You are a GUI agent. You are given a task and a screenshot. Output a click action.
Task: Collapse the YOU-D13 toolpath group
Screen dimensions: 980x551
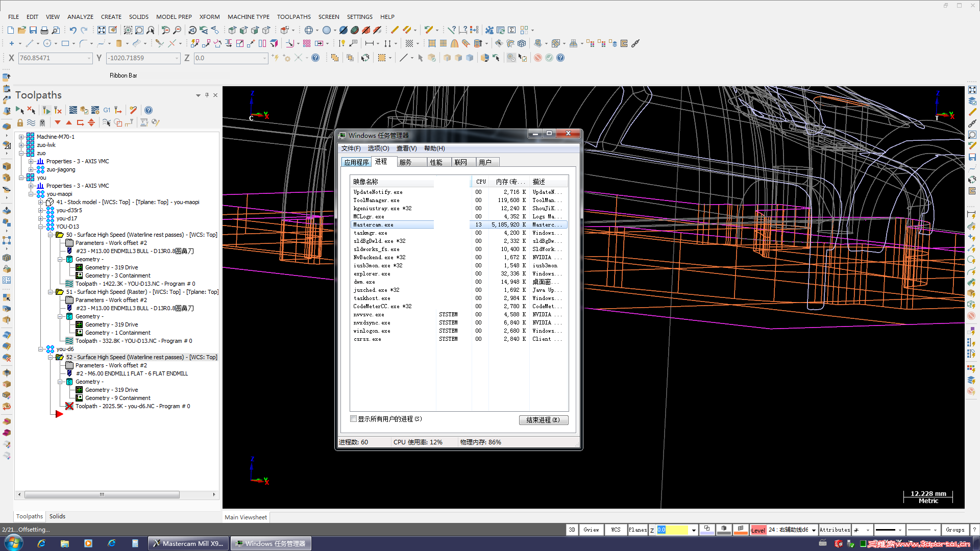41,227
